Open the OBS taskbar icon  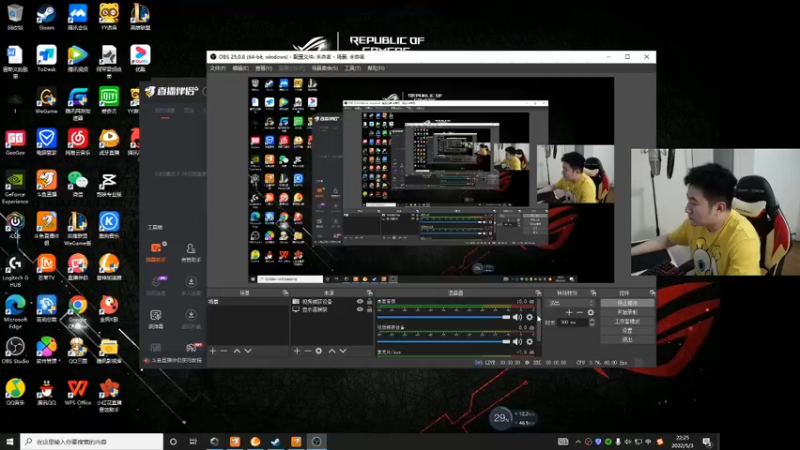[x=316, y=442]
